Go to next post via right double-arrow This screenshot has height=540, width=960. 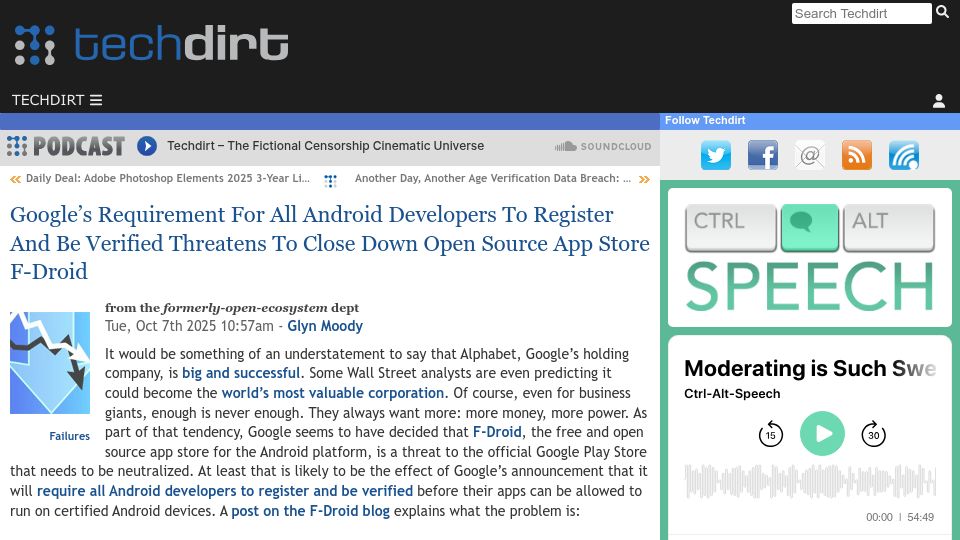click(x=644, y=179)
